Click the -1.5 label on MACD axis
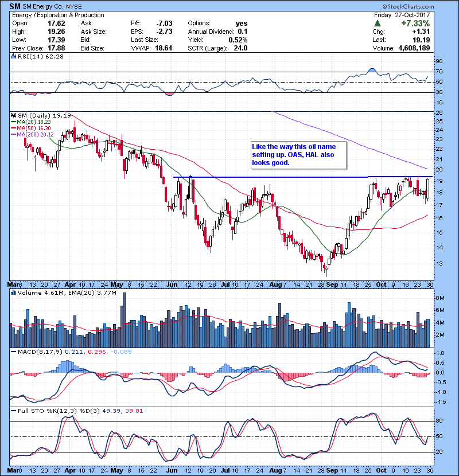The height and width of the screenshot is (476, 459). pyautogui.click(x=441, y=402)
